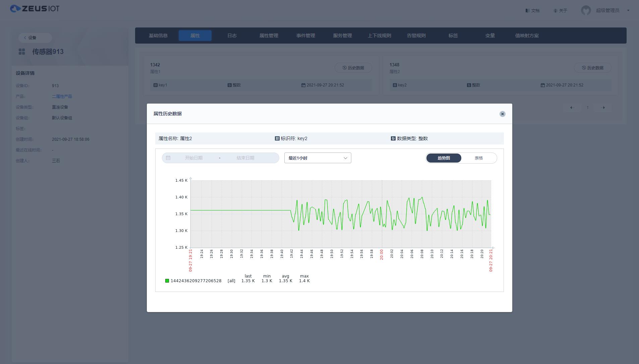Click the creator name 三石
639x364 pixels.
pos(56,161)
